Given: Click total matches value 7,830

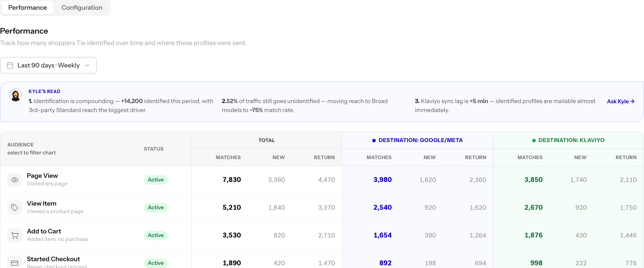Looking at the screenshot, I should [x=231, y=180].
